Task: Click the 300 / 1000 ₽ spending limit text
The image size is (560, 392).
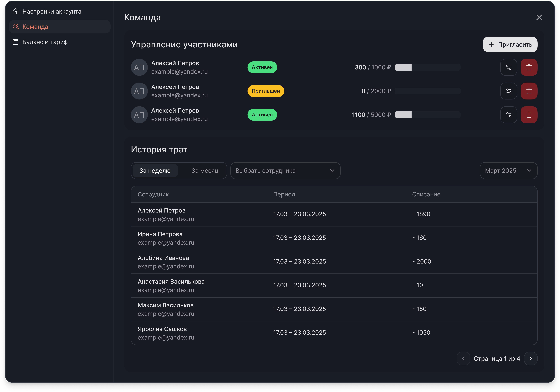Action: tap(373, 67)
